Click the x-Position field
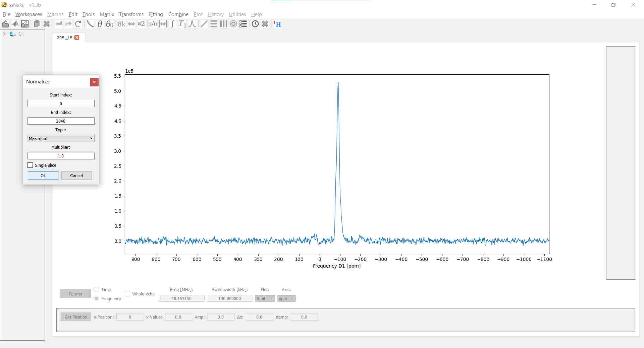This screenshot has height=348, width=644. [x=130, y=317]
